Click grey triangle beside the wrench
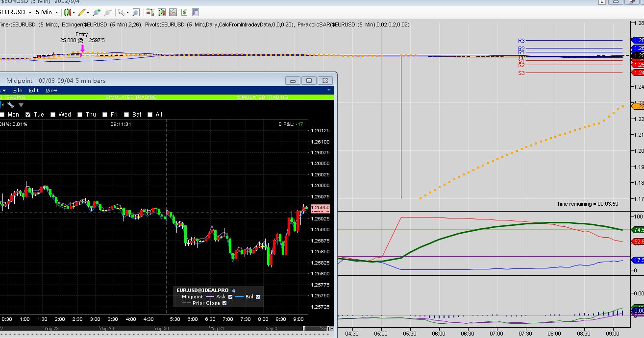 click(x=21, y=105)
